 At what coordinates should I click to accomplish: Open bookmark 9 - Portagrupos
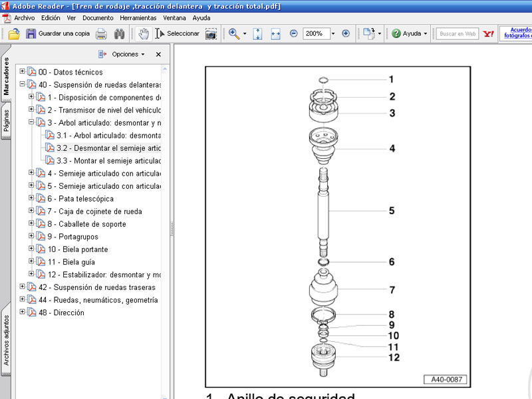tap(72, 237)
